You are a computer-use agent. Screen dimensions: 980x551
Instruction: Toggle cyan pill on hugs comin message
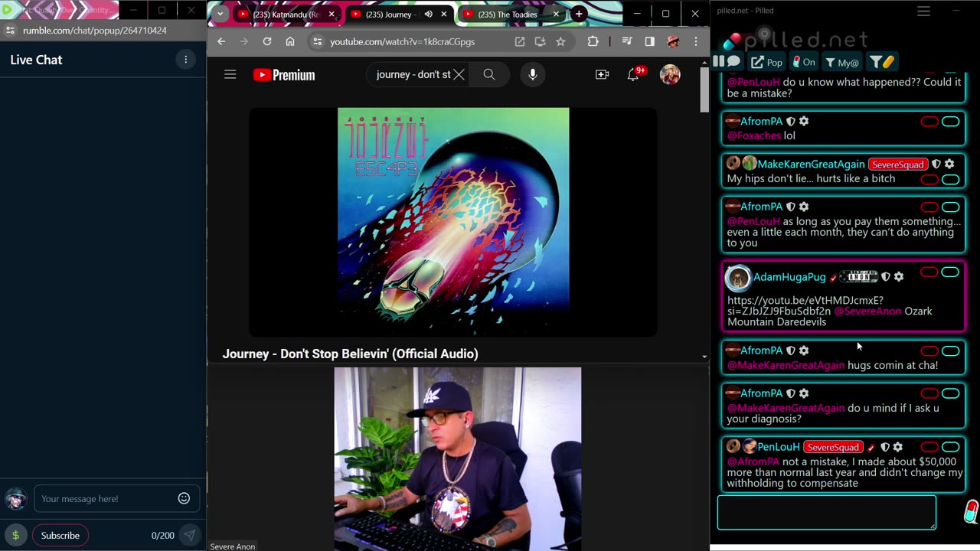(x=950, y=350)
